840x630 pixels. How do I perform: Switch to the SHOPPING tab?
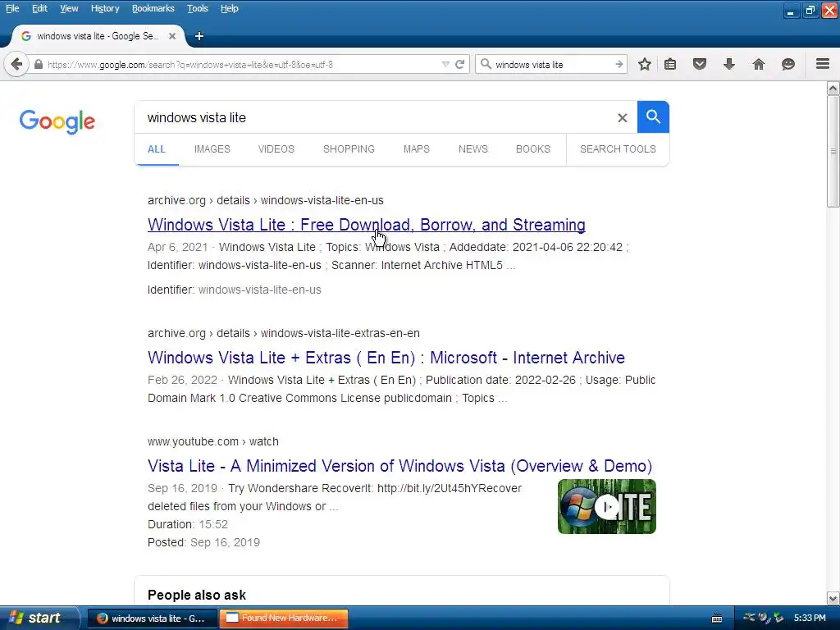[x=349, y=149]
